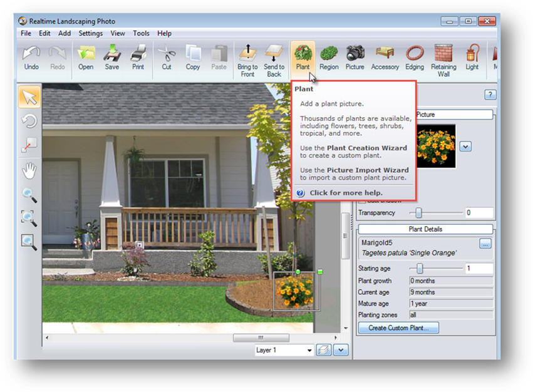The image size is (533, 392).
Task: Select the Retaining Wall tool
Action: pyautogui.click(x=443, y=61)
